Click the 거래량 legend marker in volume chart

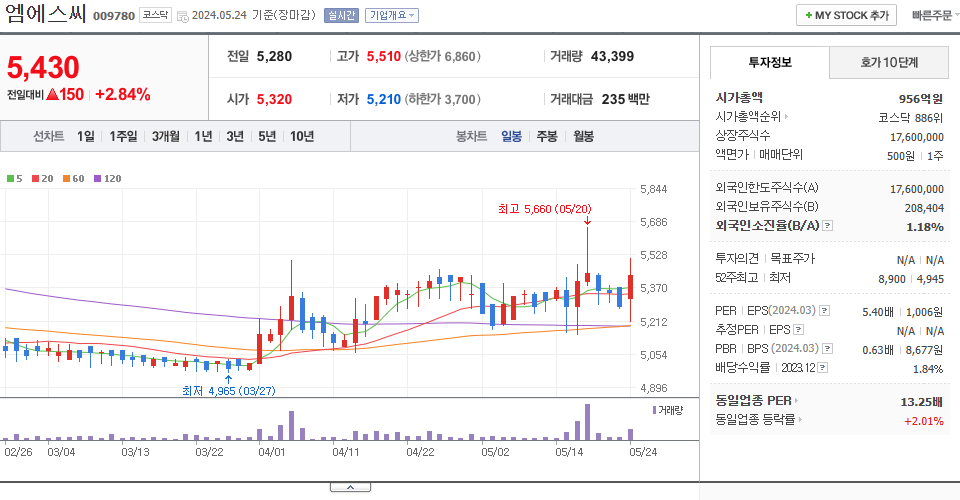(654, 410)
